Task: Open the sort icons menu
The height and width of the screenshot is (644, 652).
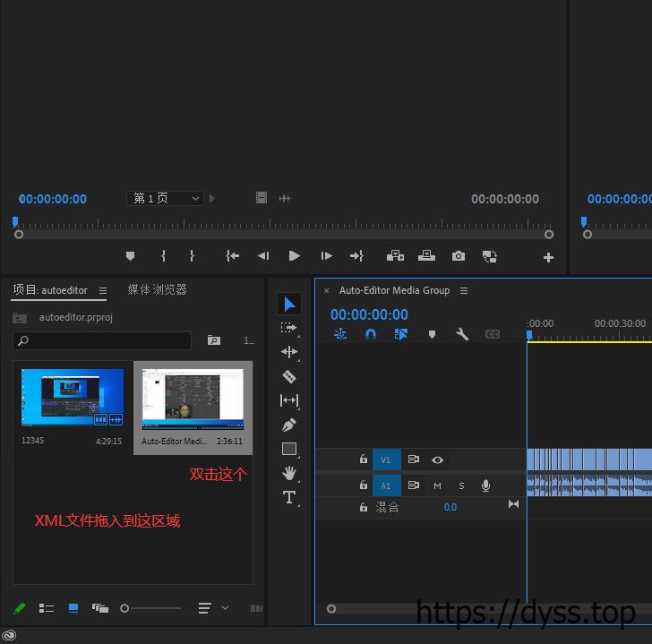Action: pos(204,608)
